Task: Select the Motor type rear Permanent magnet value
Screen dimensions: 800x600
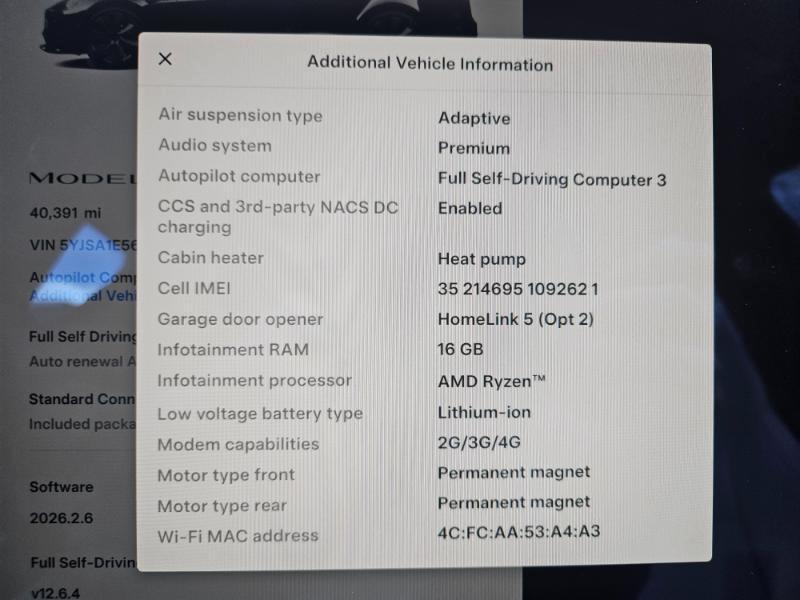Action: [514, 503]
